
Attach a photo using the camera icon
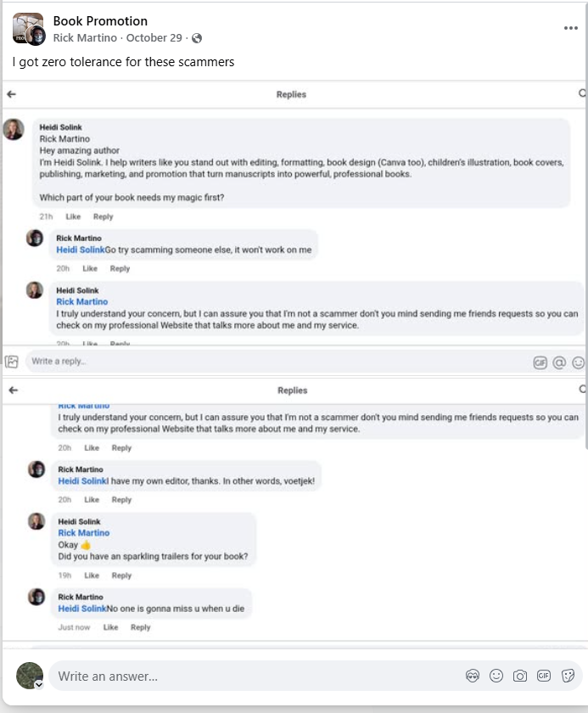520,676
